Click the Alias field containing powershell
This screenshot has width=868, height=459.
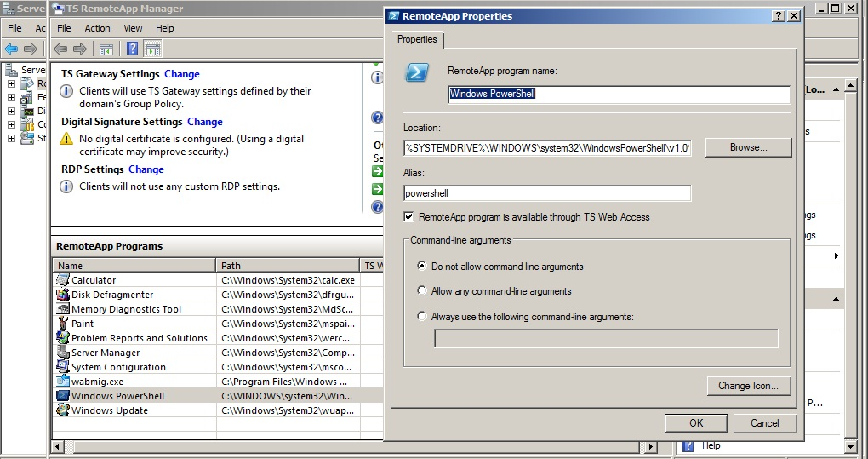pos(547,193)
